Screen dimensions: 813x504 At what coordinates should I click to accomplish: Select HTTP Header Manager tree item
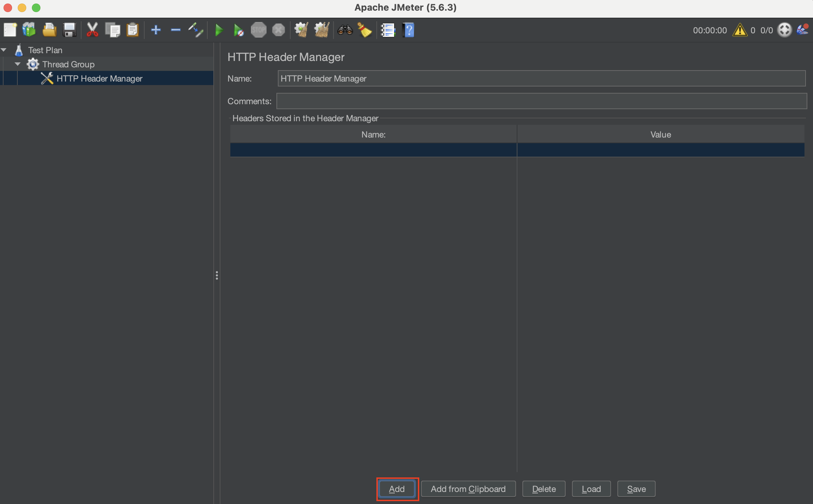(99, 78)
